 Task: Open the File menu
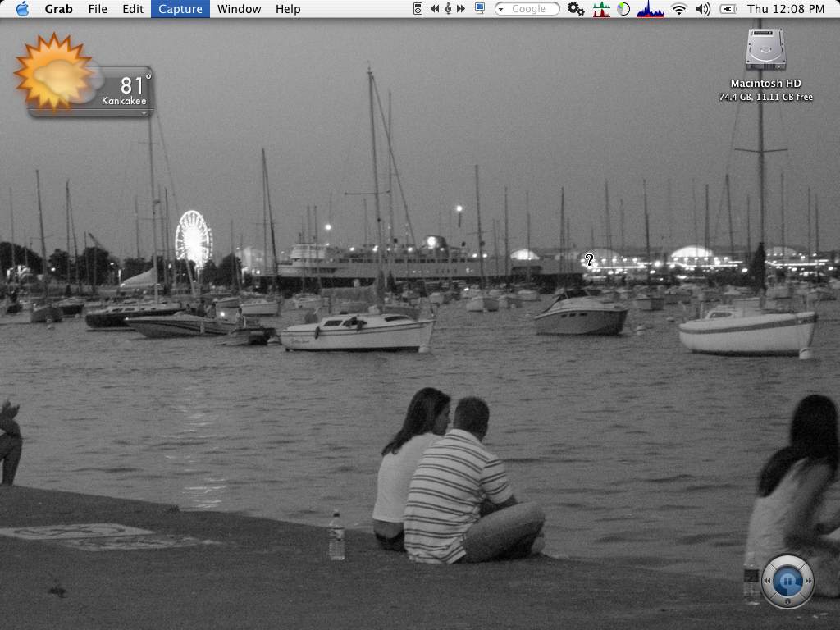(x=98, y=9)
